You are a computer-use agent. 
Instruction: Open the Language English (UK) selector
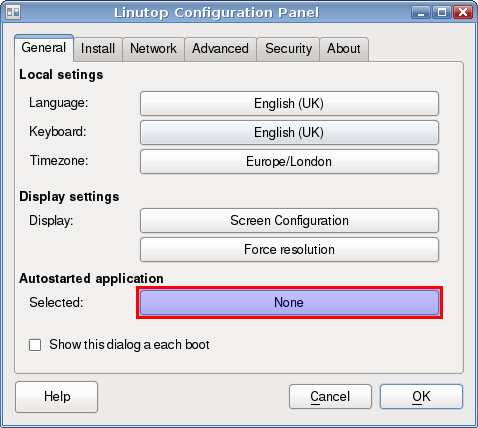click(x=289, y=104)
